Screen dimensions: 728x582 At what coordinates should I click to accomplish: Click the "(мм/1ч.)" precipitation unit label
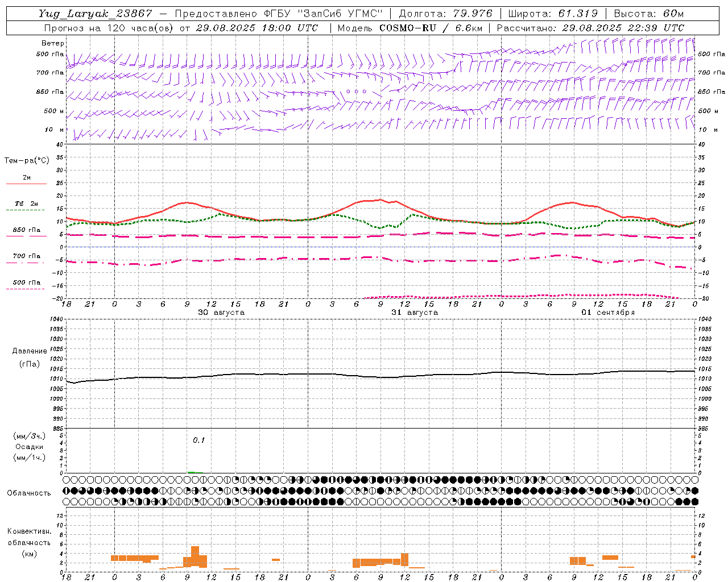click(30, 458)
